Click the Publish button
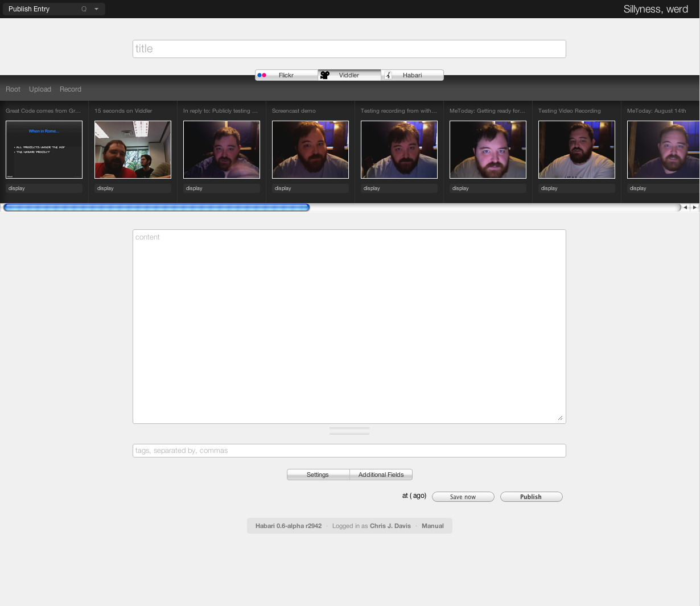The height and width of the screenshot is (606, 700). click(x=532, y=497)
